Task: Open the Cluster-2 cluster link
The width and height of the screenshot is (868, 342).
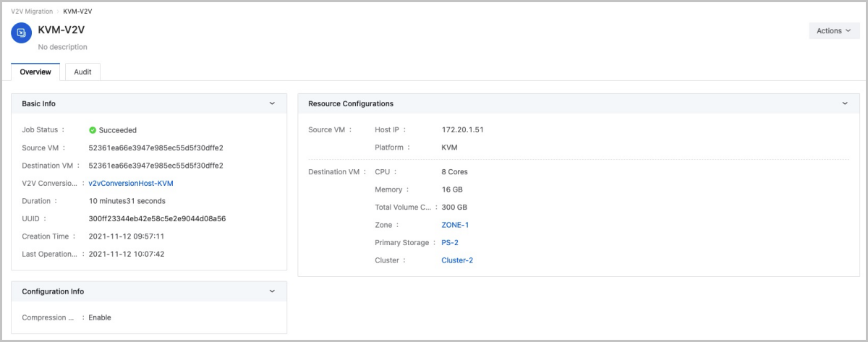Action: click(x=457, y=260)
